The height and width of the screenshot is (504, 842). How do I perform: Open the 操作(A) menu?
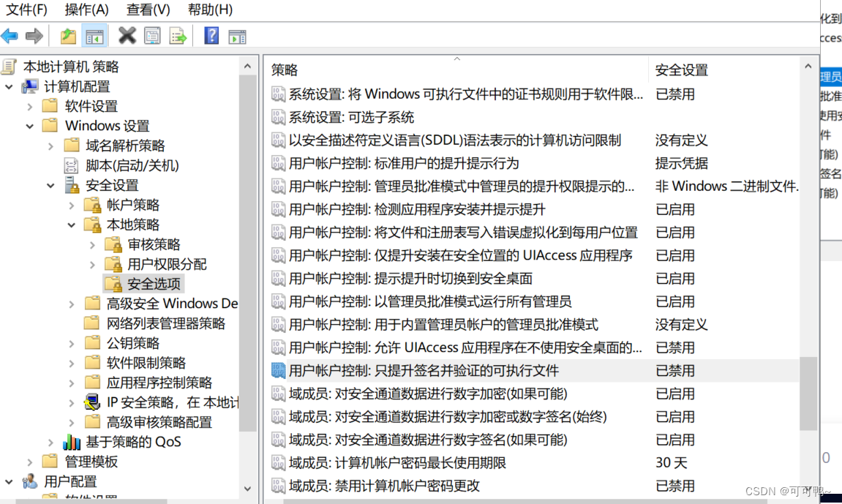pos(87,10)
